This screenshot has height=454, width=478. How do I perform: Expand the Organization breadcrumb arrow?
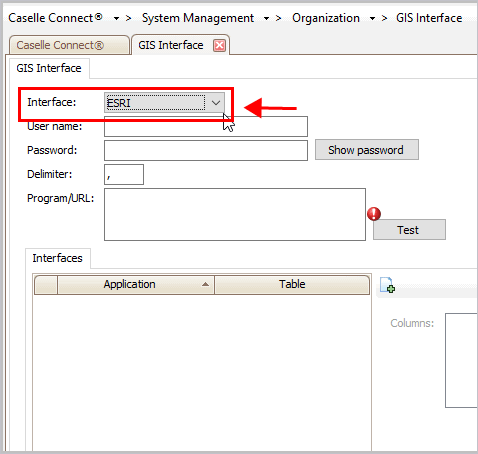(x=372, y=19)
